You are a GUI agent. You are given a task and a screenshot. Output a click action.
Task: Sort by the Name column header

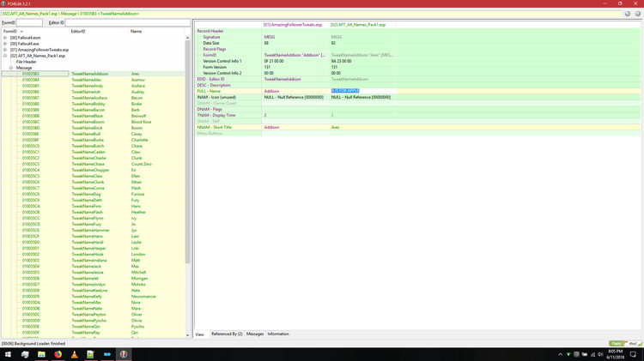157,31
